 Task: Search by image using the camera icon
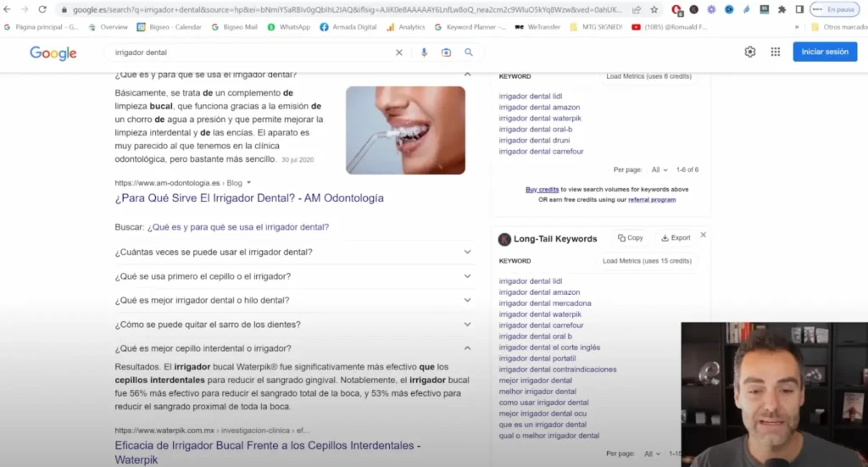446,52
